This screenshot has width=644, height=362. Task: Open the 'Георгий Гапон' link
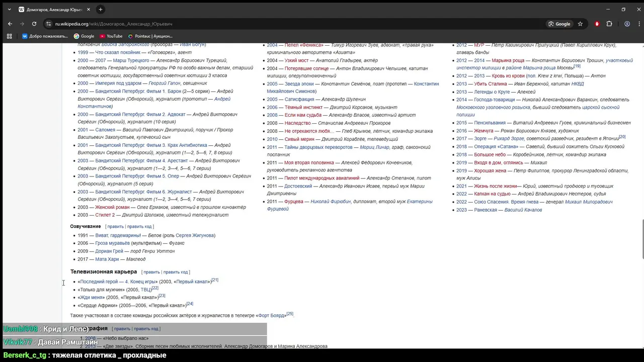tap(165, 83)
